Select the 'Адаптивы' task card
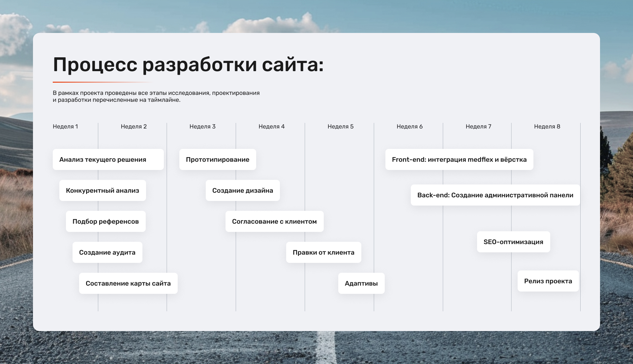Image resolution: width=633 pixels, height=364 pixels. (x=361, y=283)
